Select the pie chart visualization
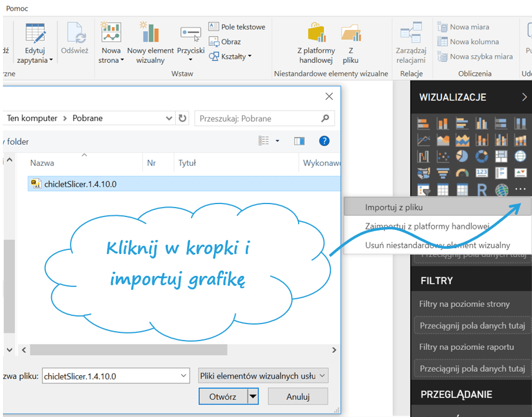The width and height of the screenshot is (532, 417). click(x=462, y=156)
